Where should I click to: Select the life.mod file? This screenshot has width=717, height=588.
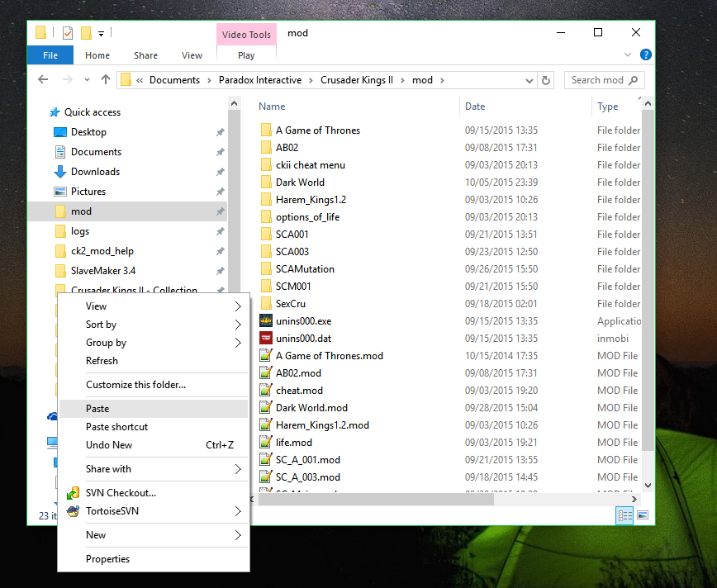[293, 443]
